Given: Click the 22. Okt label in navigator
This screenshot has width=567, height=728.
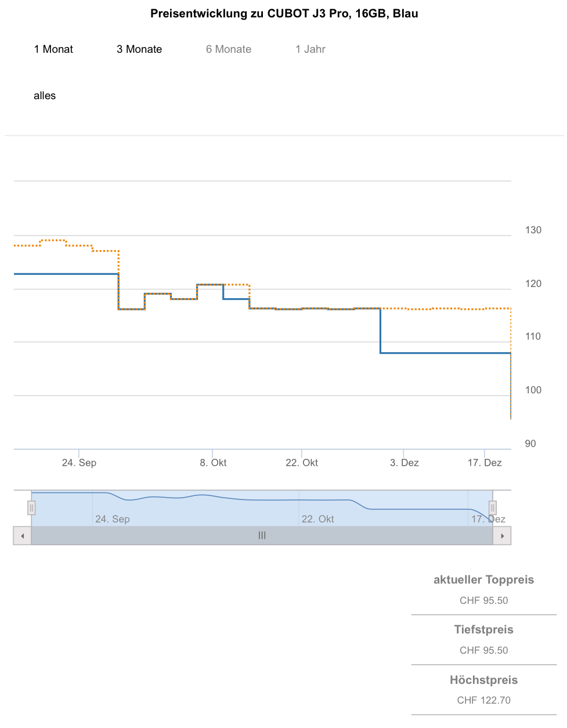Looking at the screenshot, I should point(317,519).
